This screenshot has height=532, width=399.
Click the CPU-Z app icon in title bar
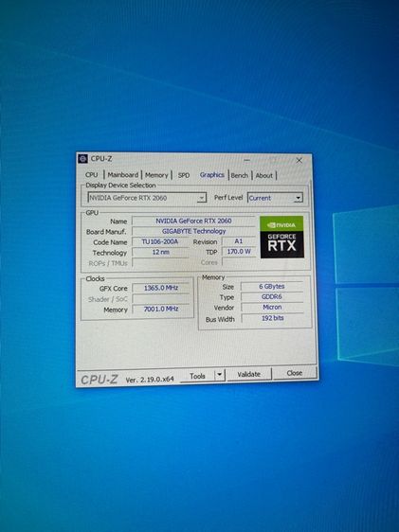click(82, 159)
